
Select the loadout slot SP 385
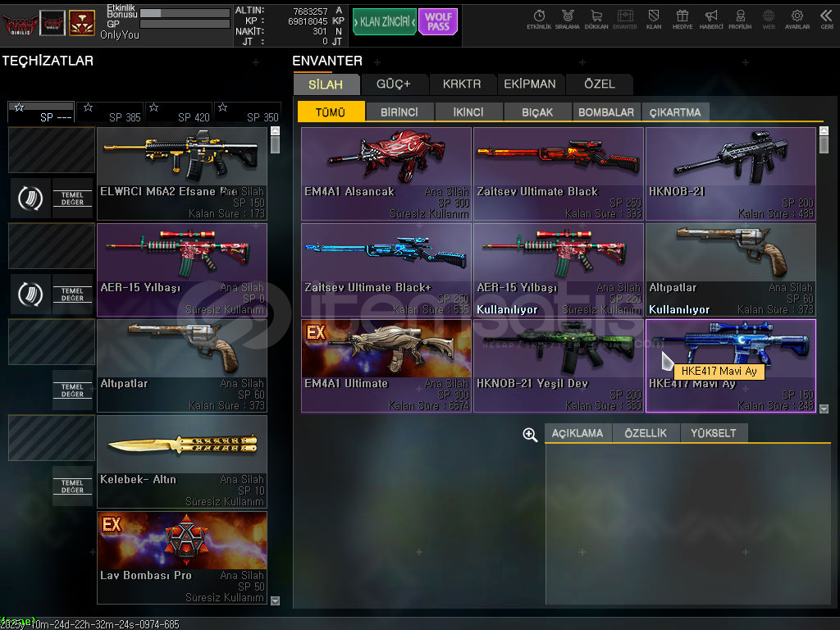click(x=110, y=112)
